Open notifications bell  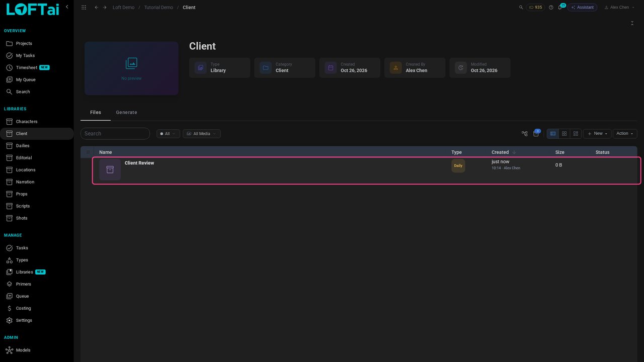pyautogui.click(x=560, y=8)
